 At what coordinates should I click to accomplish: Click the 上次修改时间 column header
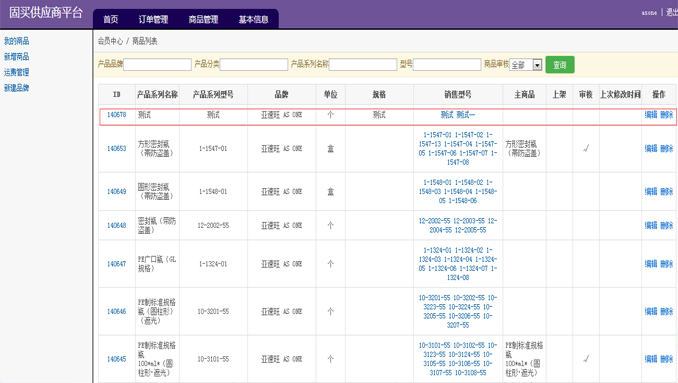[x=620, y=94]
